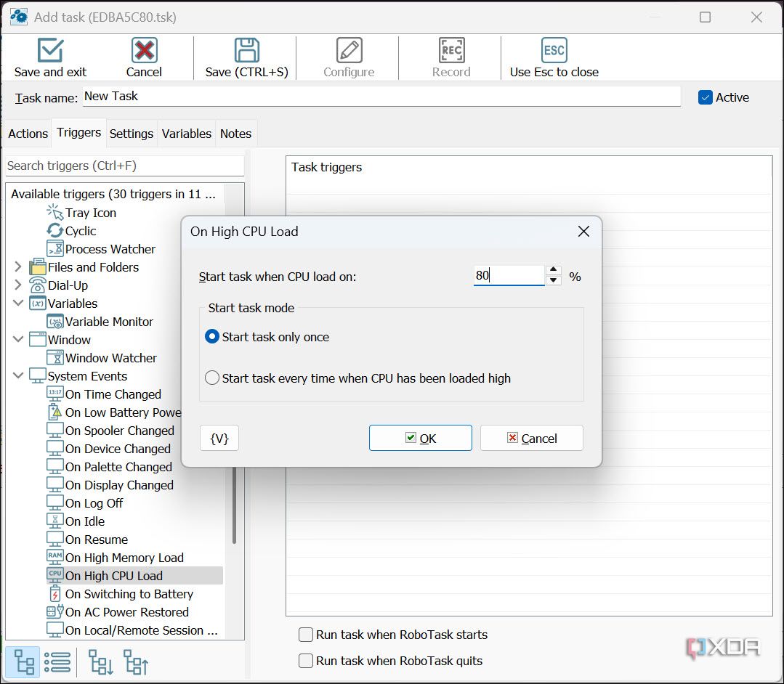The height and width of the screenshot is (684, 784).
Task: Select the On High Memory Load RAM icon
Action: 54,557
